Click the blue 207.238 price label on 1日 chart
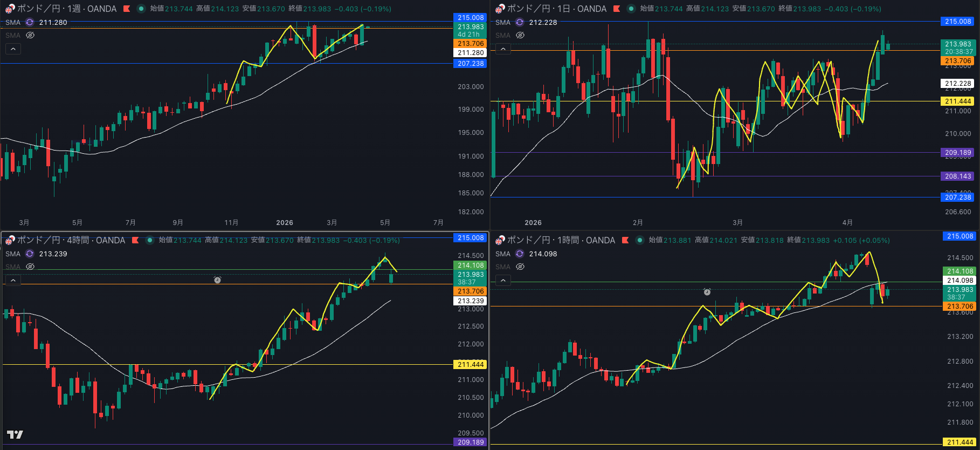This screenshot has width=980, height=450. point(958,197)
